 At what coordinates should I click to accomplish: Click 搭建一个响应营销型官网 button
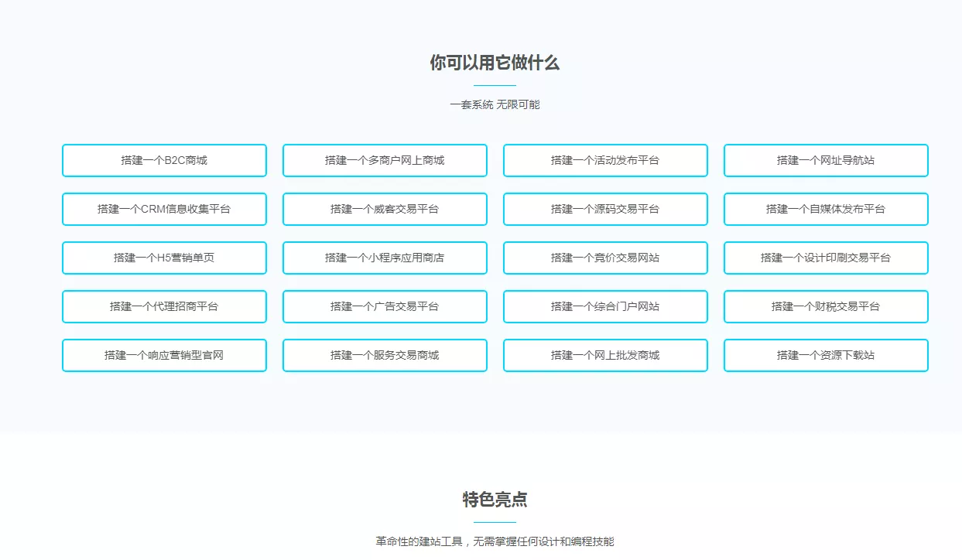tap(164, 355)
